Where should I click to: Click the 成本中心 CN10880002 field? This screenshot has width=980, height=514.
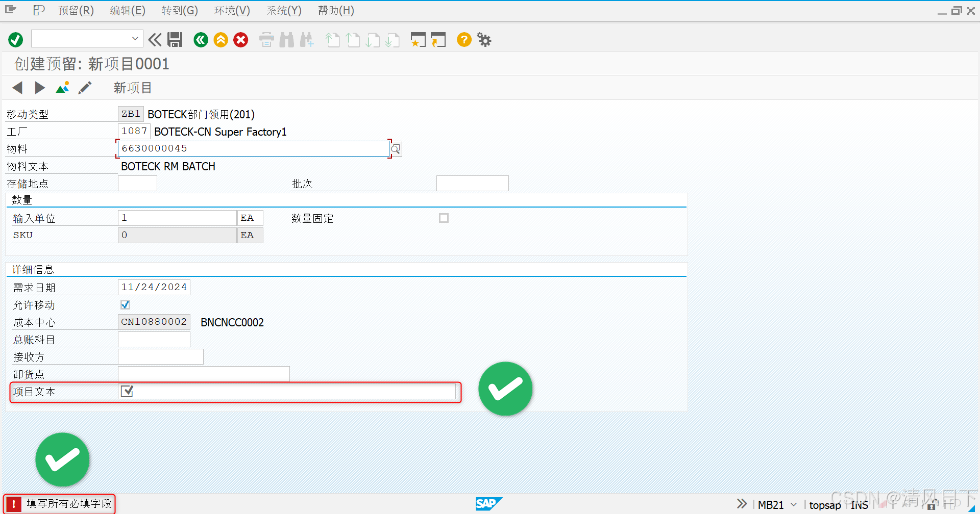(x=154, y=322)
